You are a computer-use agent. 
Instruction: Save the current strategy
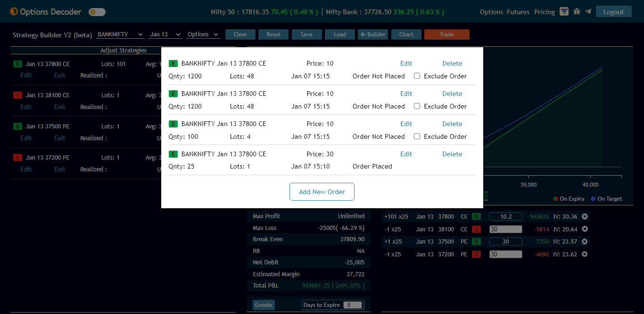coord(307,34)
